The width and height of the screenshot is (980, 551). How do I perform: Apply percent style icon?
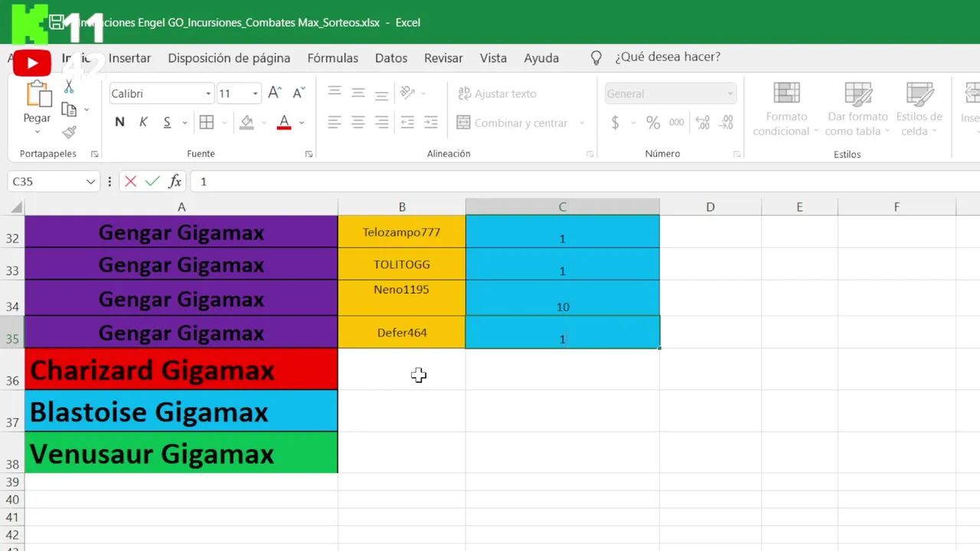[653, 122]
